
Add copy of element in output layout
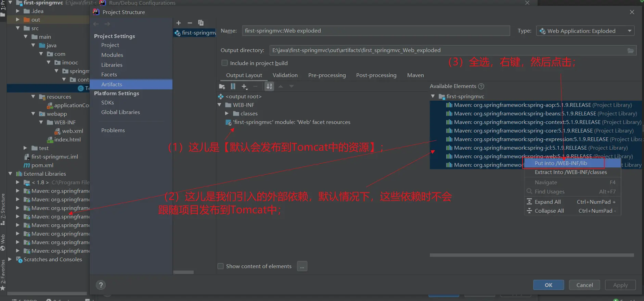click(244, 87)
